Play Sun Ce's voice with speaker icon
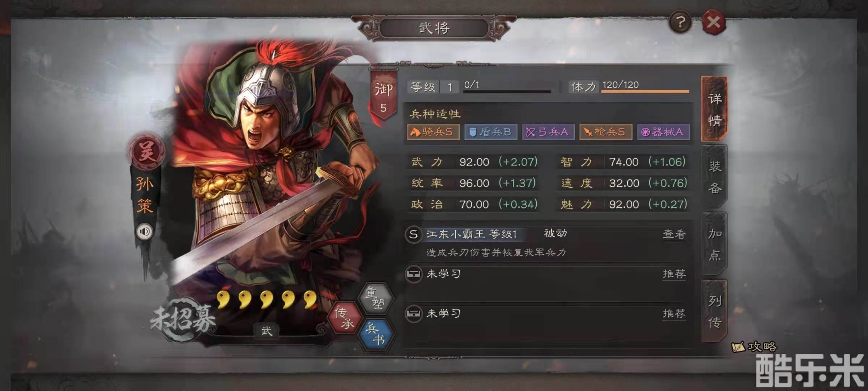The width and height of the screenshot is (868, 391). [144, 231]
